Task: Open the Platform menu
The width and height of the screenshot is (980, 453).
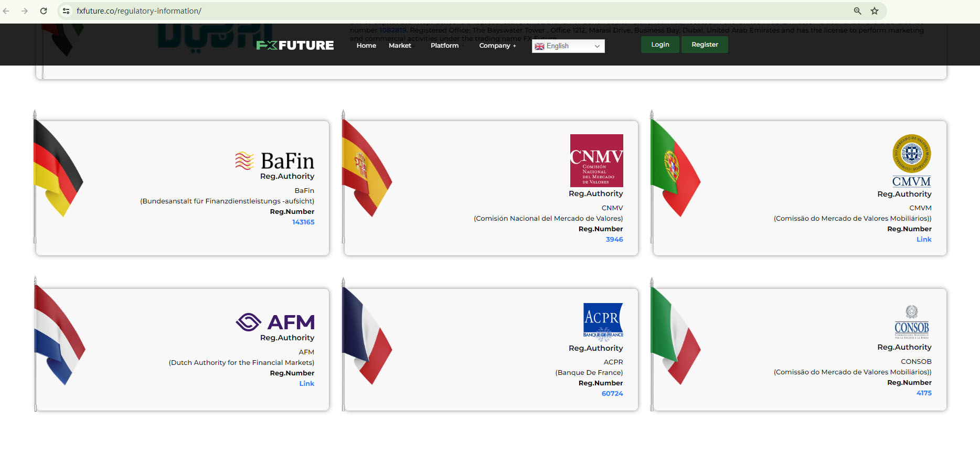Action: click(x=444, y=46)
